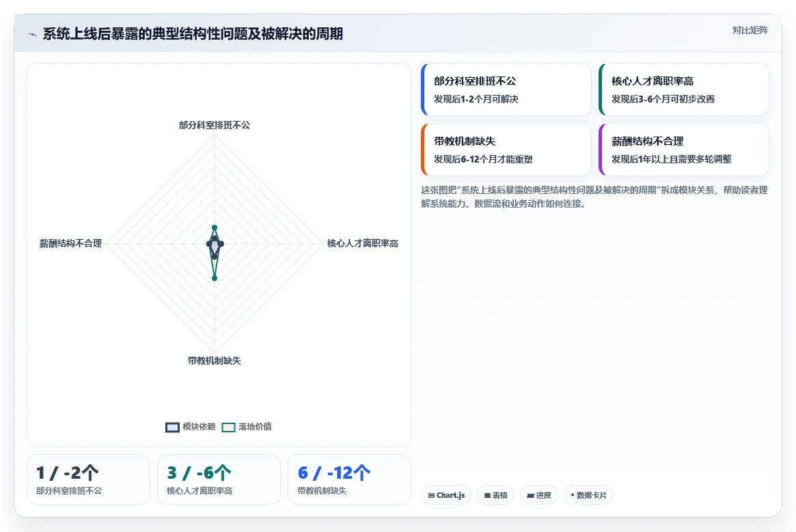Toggle 落地价值 legend swatch

pos(228,427)
